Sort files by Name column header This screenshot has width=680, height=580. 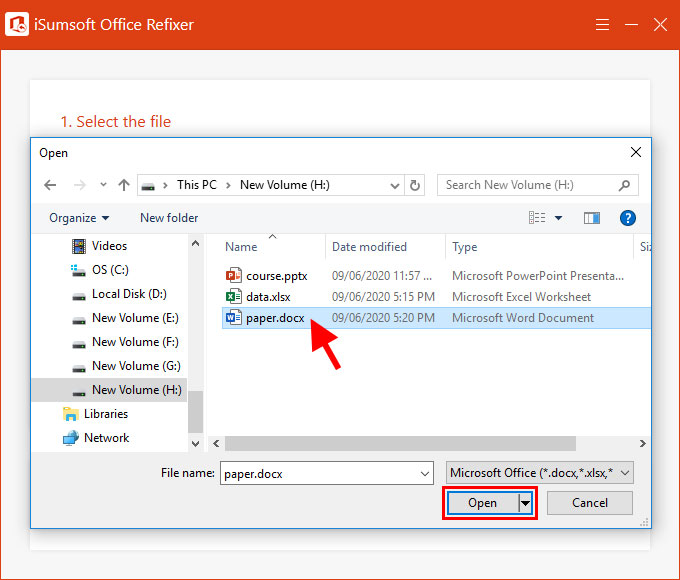click(x=241, y=247)
